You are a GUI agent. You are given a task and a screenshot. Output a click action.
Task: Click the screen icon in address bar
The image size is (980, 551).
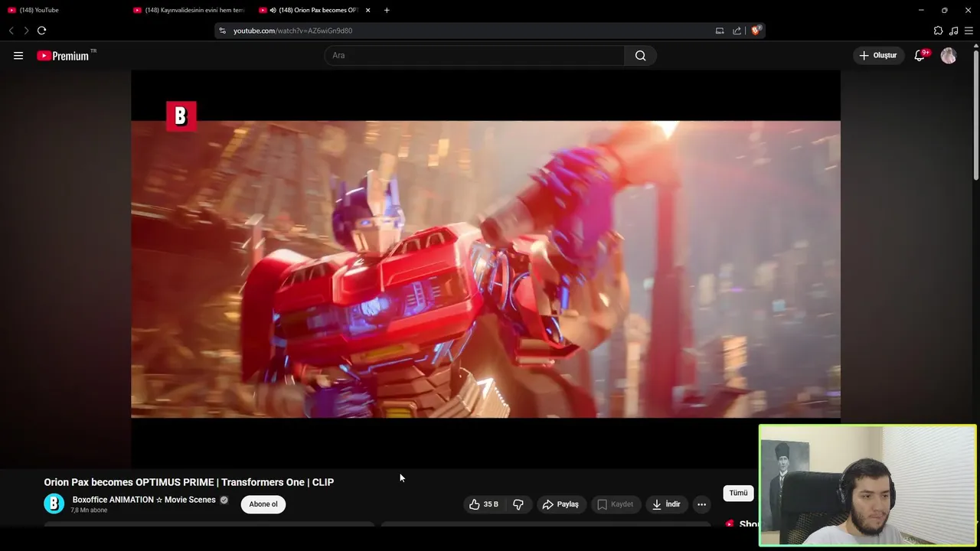click(720, 31)
